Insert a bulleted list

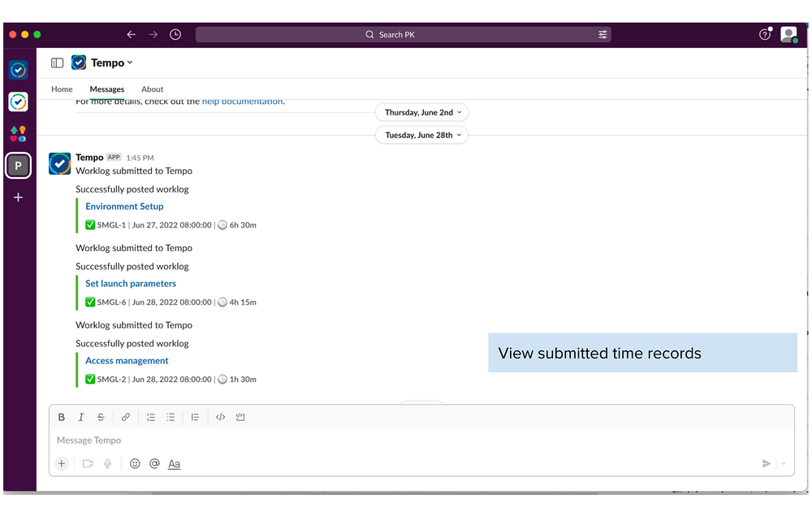coord(171,417)
